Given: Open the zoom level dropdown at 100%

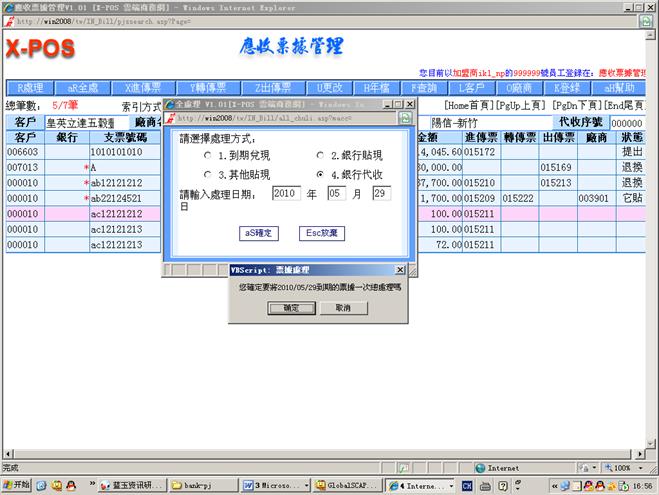Looking at the screenshot, I should pyautogui.click(x=640, y=467).
